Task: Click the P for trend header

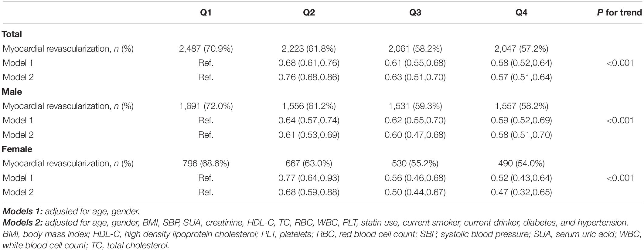Action: pos(619,13)
